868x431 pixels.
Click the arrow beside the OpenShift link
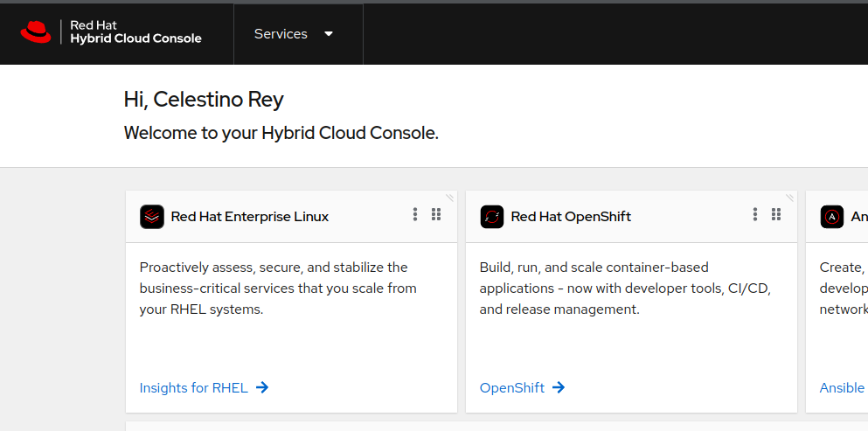[x=559, y=387]
